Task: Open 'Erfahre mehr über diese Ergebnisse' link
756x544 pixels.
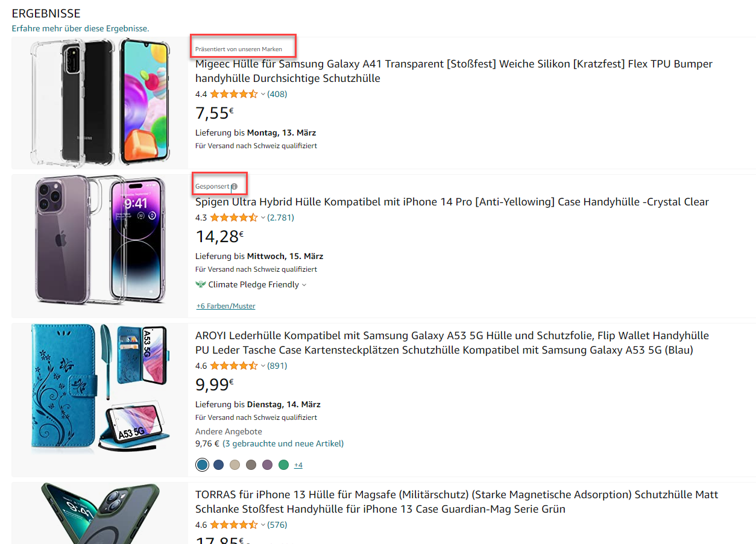Action: pyautogui.click(x=80, y=28)
